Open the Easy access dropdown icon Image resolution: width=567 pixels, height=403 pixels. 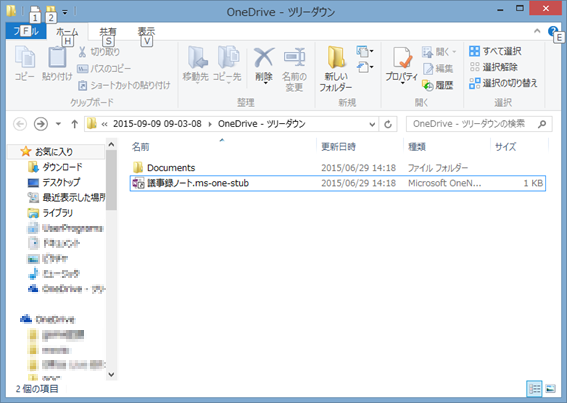point(365,67)
